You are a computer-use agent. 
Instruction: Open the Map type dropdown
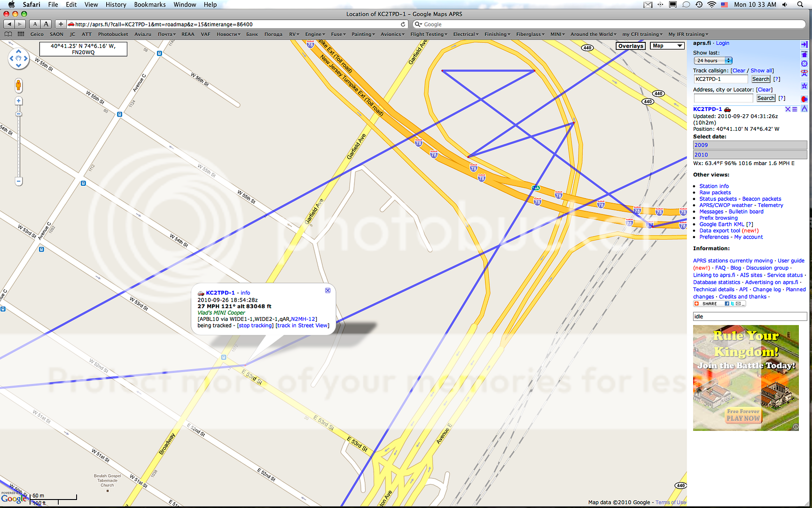(x=667, y=46)
